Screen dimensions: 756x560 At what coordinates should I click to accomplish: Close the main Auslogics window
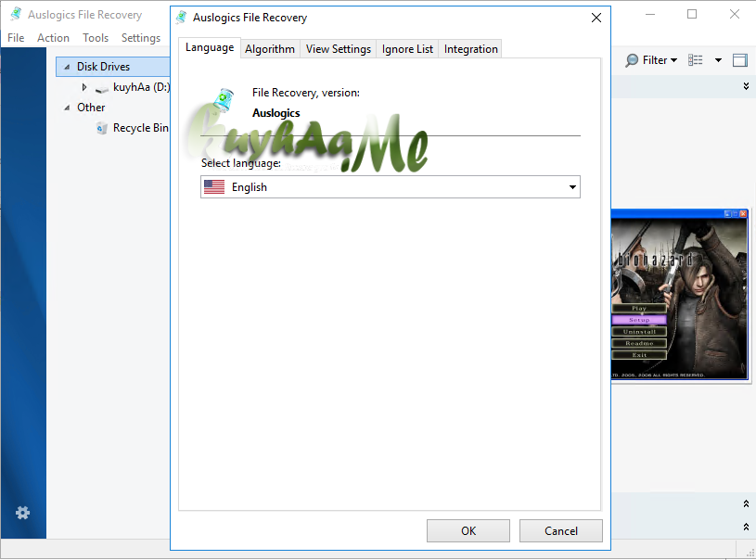(735, 14)
